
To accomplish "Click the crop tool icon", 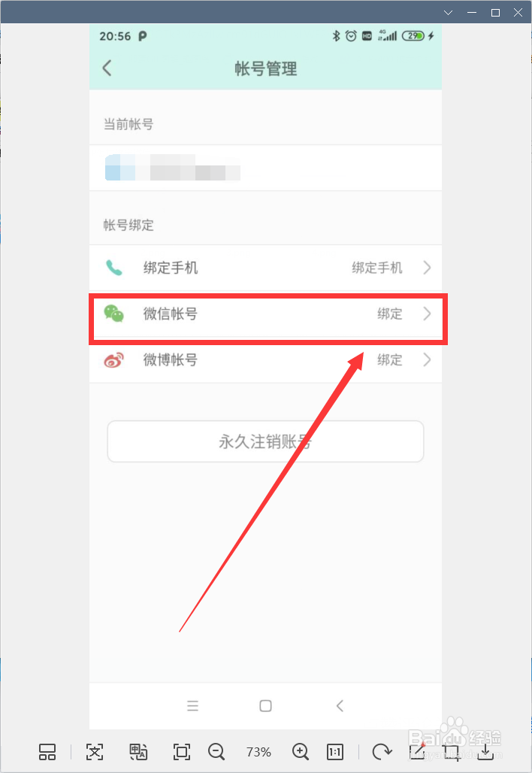I will click(451, 752).
